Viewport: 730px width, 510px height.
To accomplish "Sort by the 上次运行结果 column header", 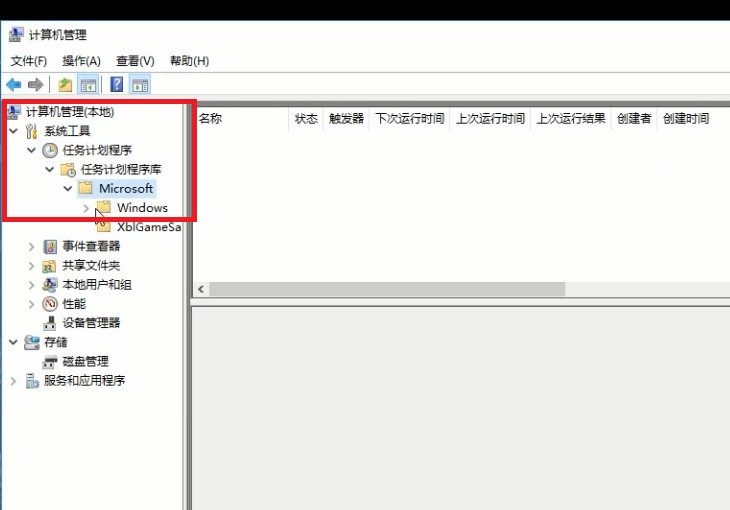I will [x=571, y=119].
